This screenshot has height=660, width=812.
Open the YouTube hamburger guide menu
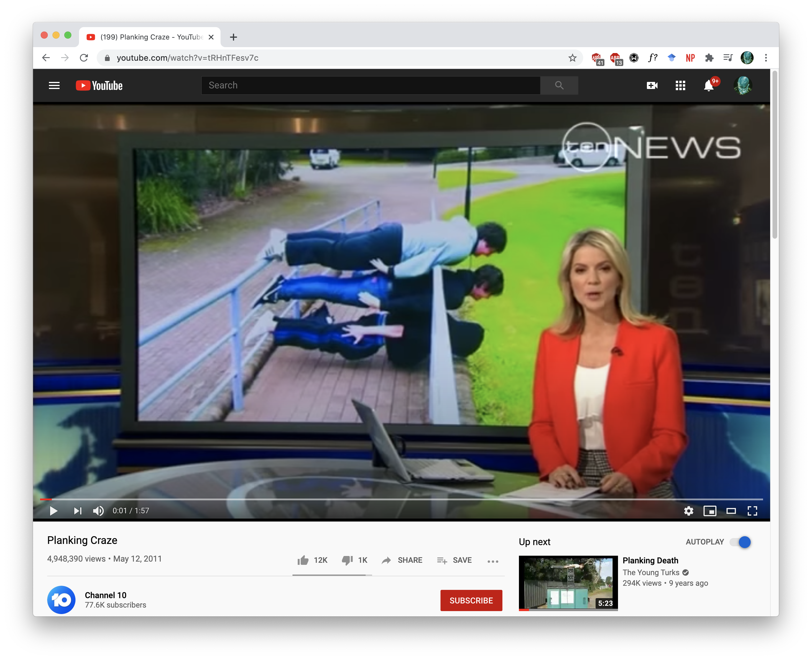point(54,85)
